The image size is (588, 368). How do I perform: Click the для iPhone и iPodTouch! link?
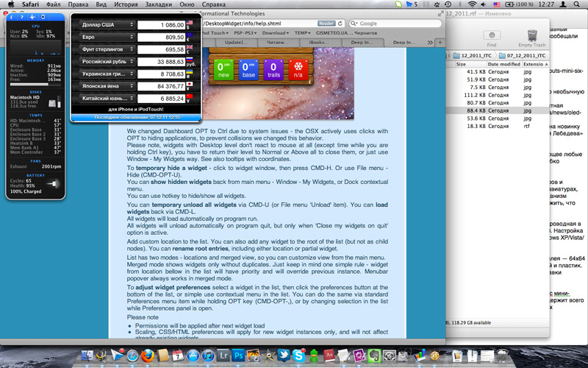tap(136, 109)
